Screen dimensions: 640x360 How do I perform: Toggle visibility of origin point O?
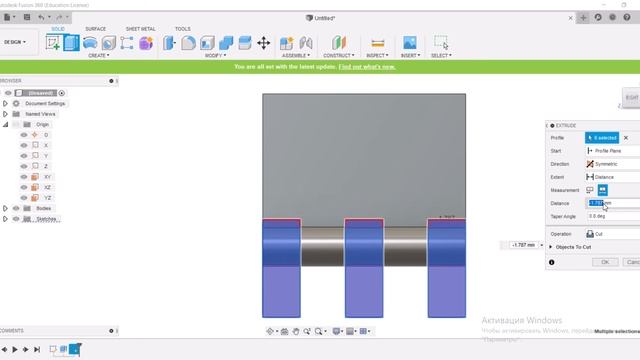[x=24, y=135]
